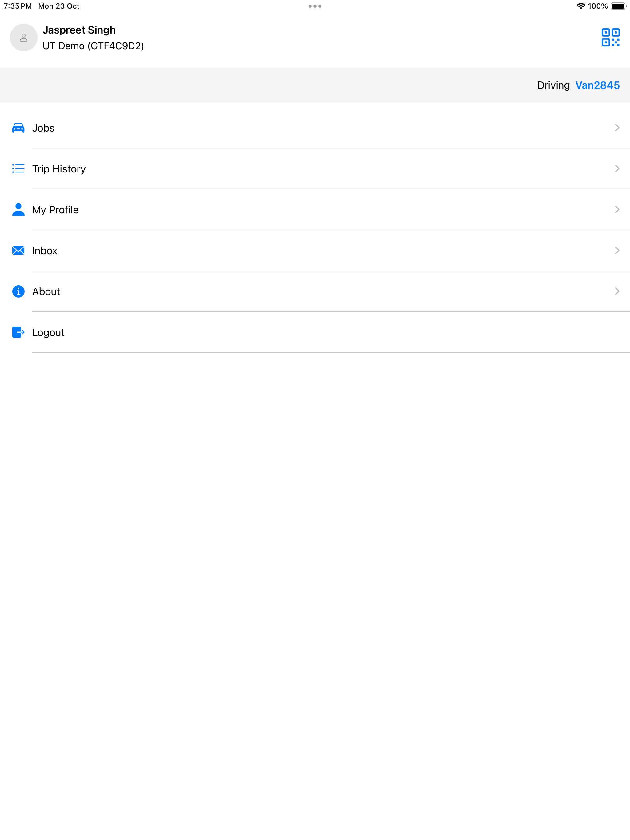Image resolution: width=630 pixels, height=840 pixels.
Task: Click the envelope icon beside Inbox
Action: click(x=18, y=250)
